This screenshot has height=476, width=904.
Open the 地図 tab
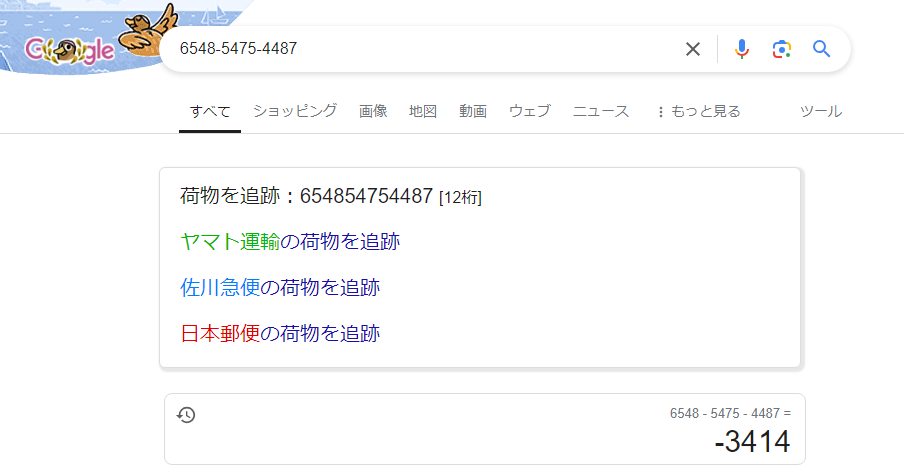tap(423, 111)
